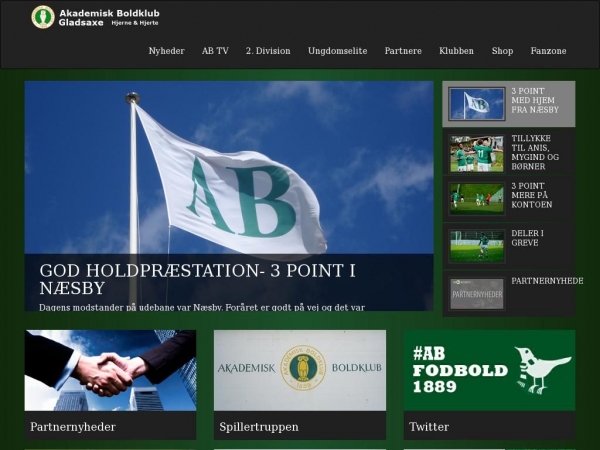Go to the Ungdomselite section
The width and height of the screenshot is (600, 450).
tap(337, 51)
